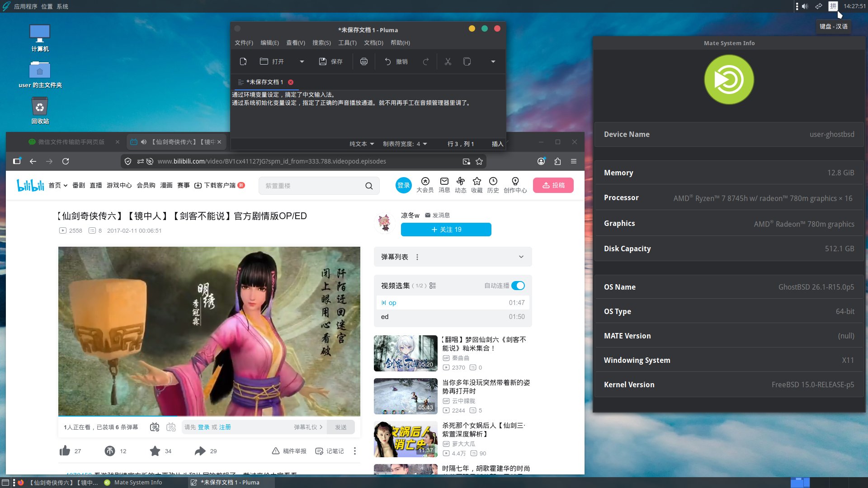Expand the 弹幕列表 chevron
The image size is (868, 488).
coord(521,257)
